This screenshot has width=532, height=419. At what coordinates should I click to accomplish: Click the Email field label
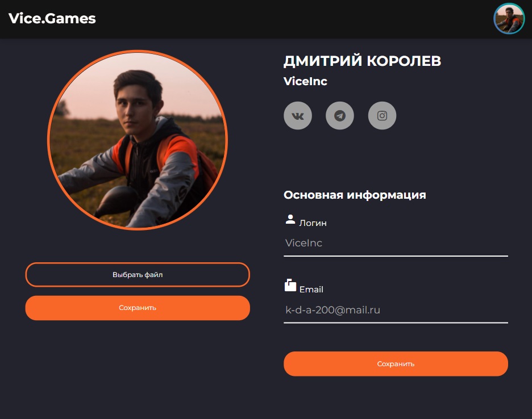311,290
